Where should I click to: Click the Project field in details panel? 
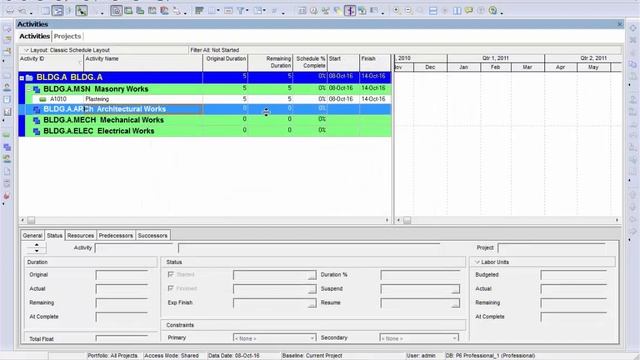(552, 248)
